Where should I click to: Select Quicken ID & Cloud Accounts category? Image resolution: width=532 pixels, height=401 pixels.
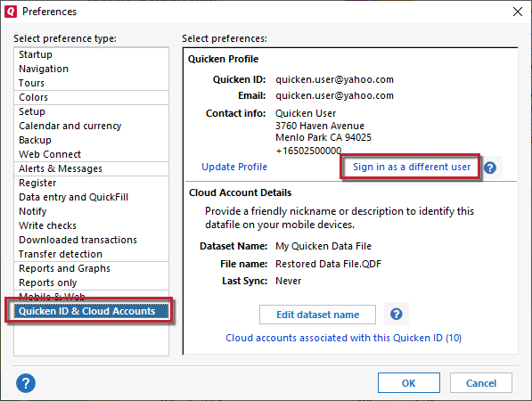coord(91,311)
